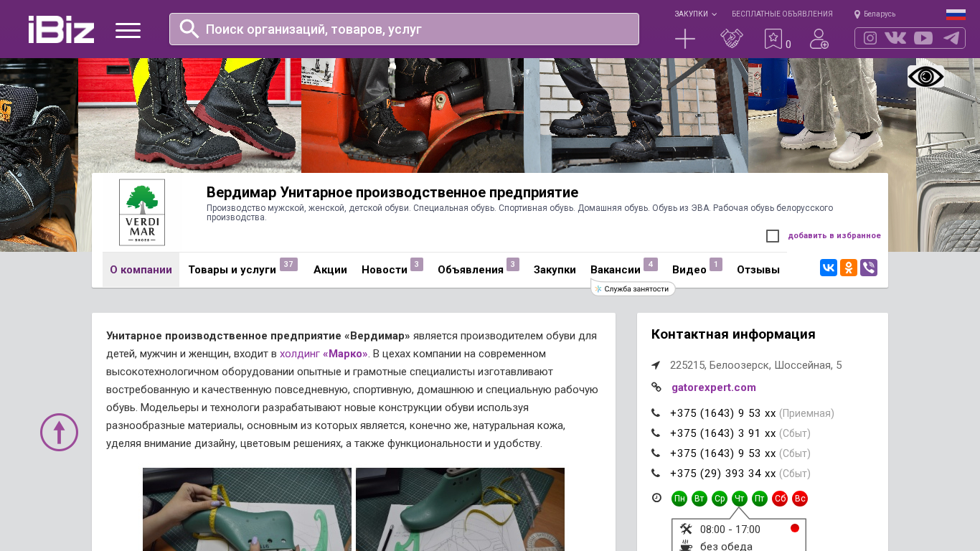Open the Instagram social icon
980x551 pixels.
pyautogui.click(x=870, y=38)
